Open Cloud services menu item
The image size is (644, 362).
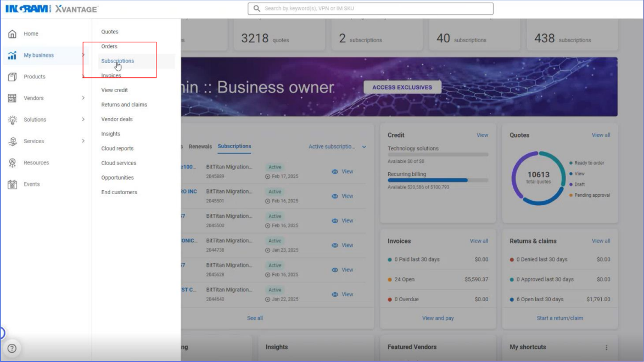pyautogui.click(x=119, y=163)
